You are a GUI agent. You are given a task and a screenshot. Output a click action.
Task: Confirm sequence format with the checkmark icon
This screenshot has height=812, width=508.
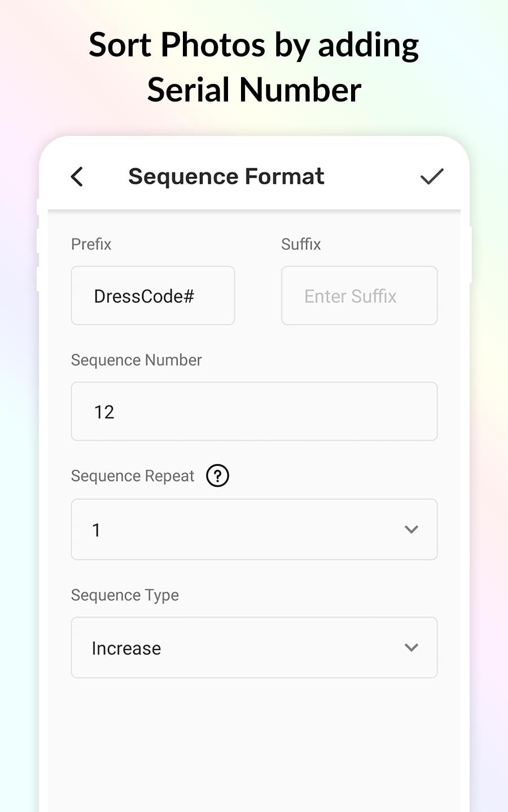[432, 176]
